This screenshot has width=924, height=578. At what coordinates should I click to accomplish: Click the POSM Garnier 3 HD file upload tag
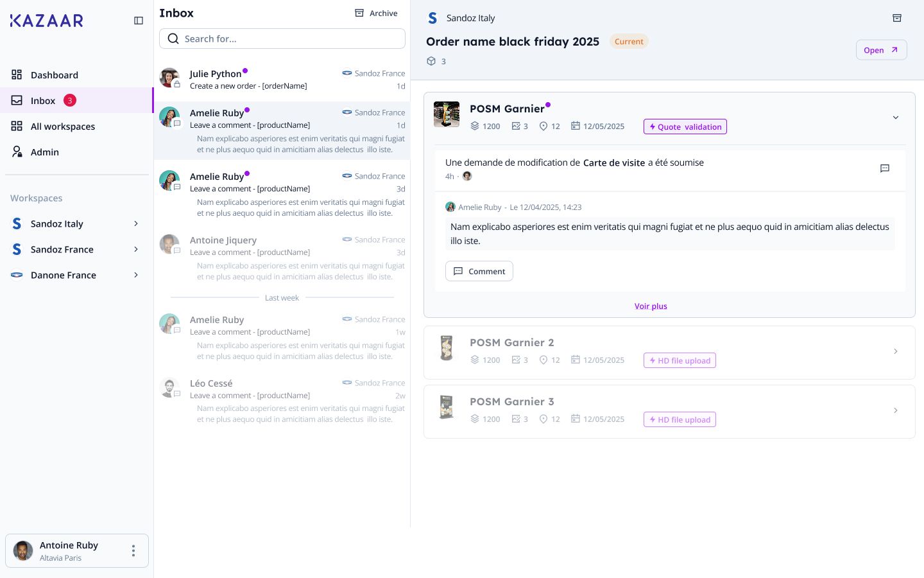[680, 419]
